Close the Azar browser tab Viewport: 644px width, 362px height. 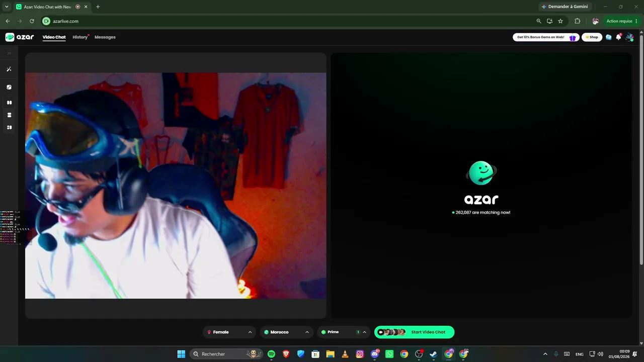coord(87,7)
